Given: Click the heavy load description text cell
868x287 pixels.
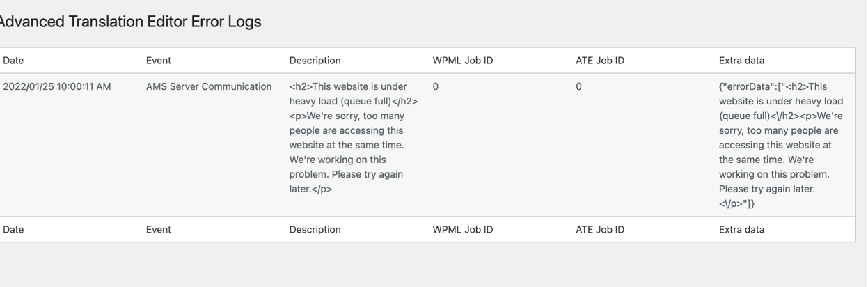Looking at the screenshot, I should pos(353,138).
